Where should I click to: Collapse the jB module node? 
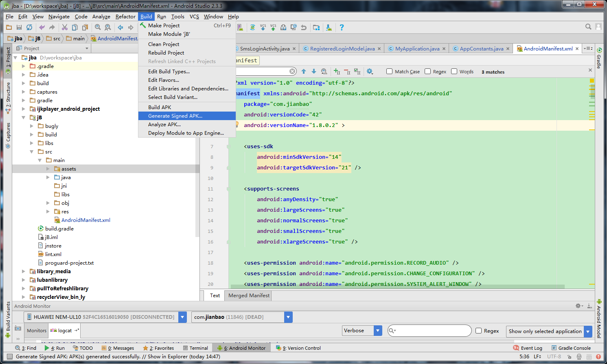tap(23, 117)
